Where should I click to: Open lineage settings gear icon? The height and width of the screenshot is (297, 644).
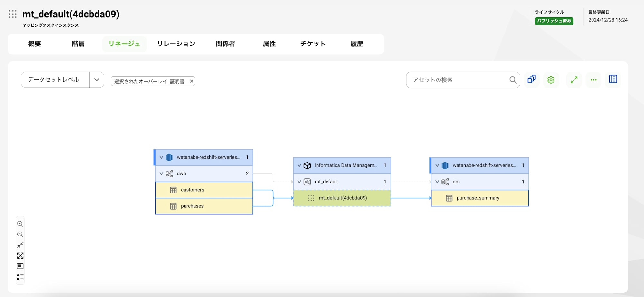click(551, 80)
